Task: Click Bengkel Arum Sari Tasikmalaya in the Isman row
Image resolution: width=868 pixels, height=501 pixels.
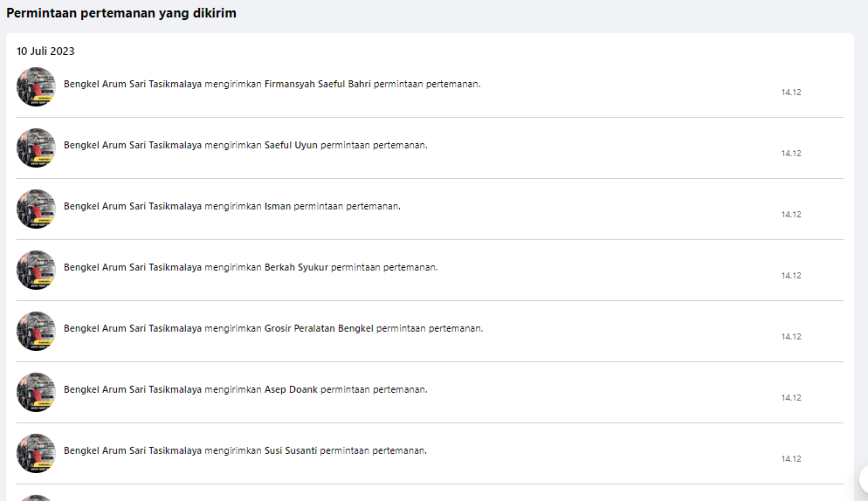Action: [x=133, y=206]
